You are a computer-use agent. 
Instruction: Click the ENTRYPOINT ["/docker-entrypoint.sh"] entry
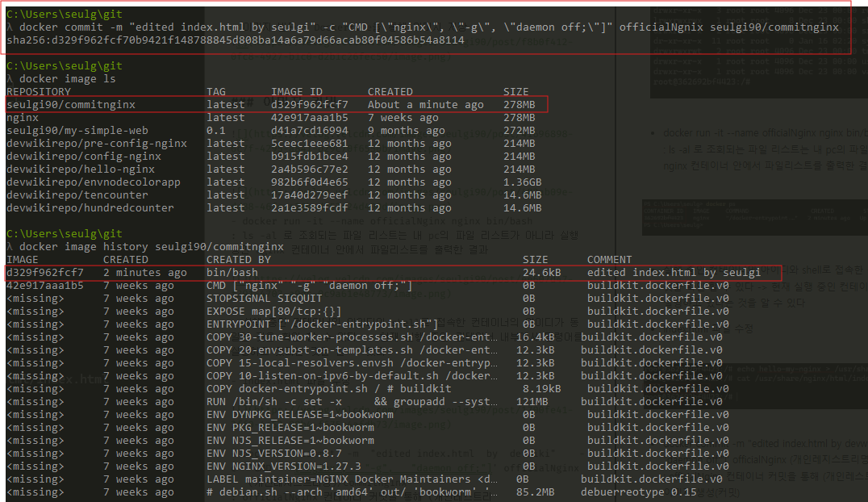click(x=322, y=324)
